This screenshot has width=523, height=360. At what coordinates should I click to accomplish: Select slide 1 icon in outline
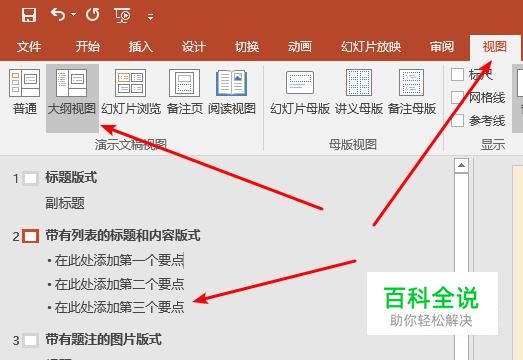[x=31, y=178]
